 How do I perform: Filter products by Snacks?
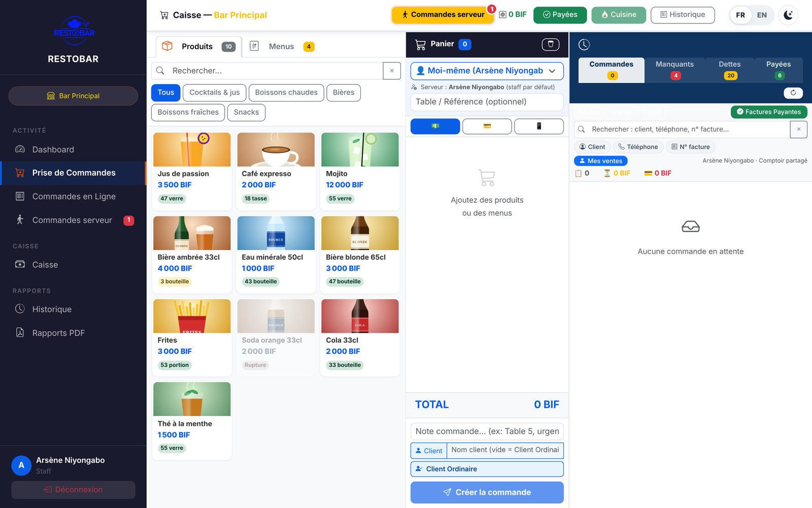[x=246, y=112]
